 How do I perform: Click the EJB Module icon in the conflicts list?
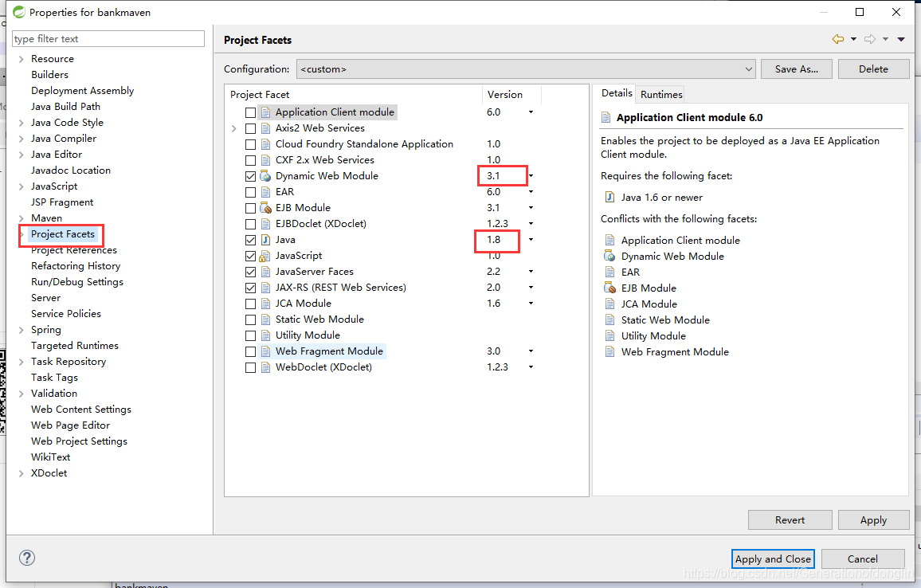coord(609,288)
